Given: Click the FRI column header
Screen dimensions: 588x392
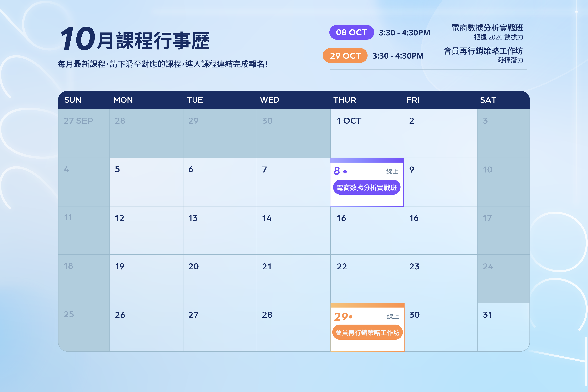Looking at the screenshot, I should click(x=413, y=100).
